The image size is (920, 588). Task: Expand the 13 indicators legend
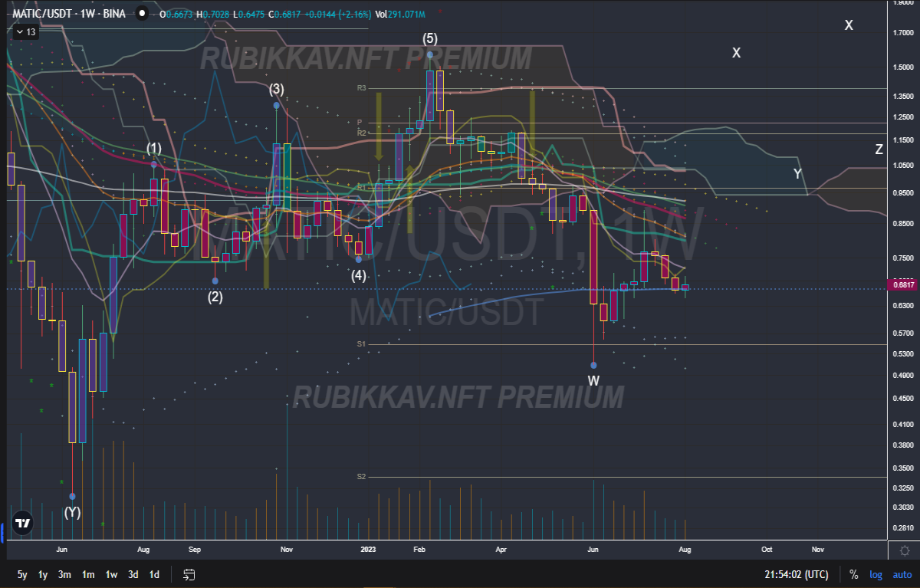click(x=25, y=31)
